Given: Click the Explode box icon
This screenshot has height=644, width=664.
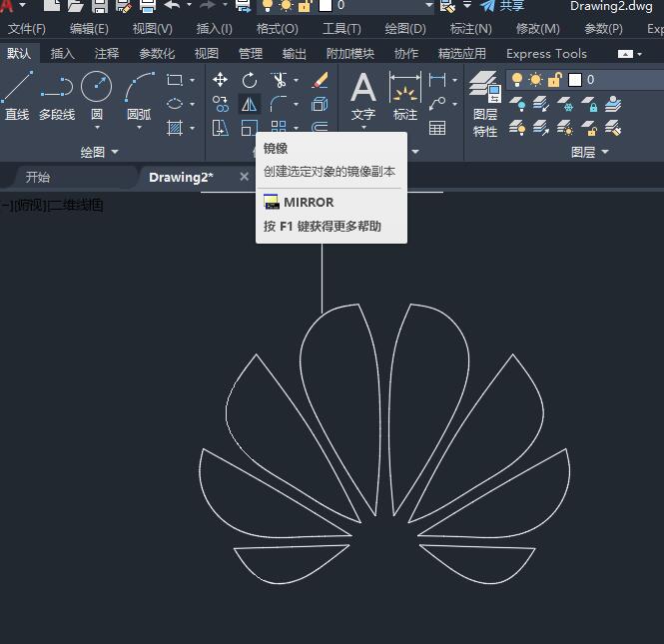Looking at the screenshot, I should tap(320, 104).
